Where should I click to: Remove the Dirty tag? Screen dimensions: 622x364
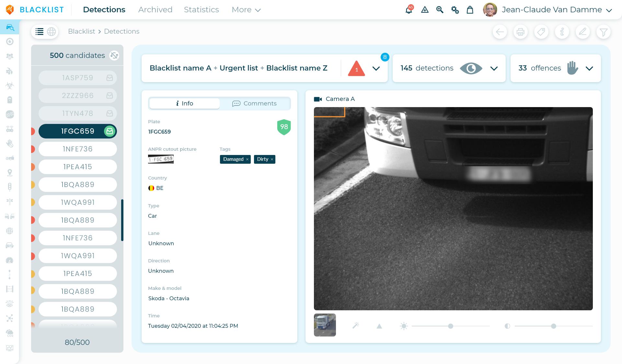(x=271, y=159)
